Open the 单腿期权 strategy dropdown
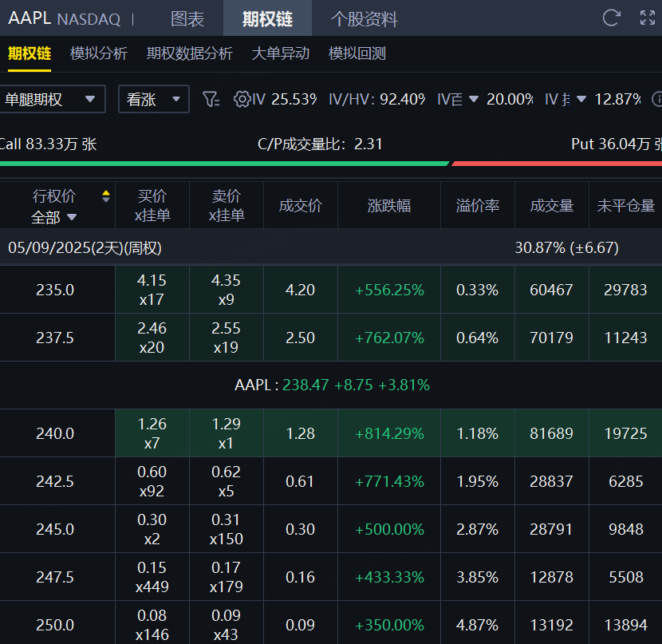Screen dimensions: 662x644 tap(51, 100)
